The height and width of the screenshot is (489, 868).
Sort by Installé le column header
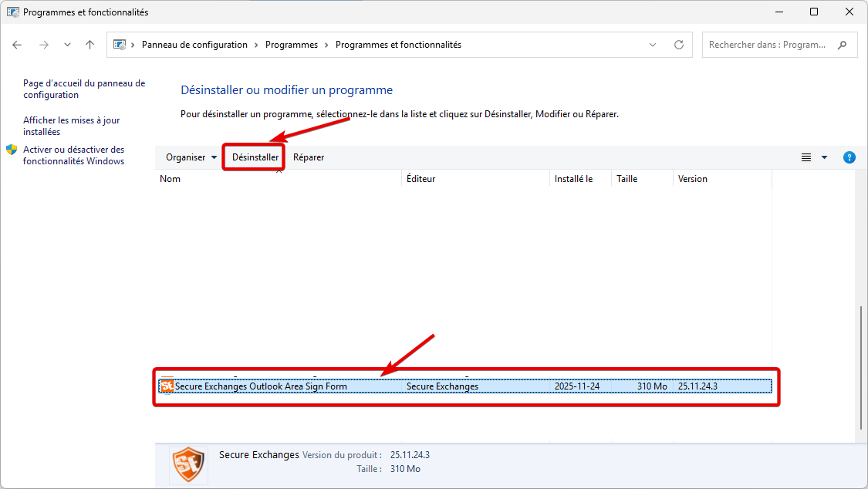click(x=580, y=179)
